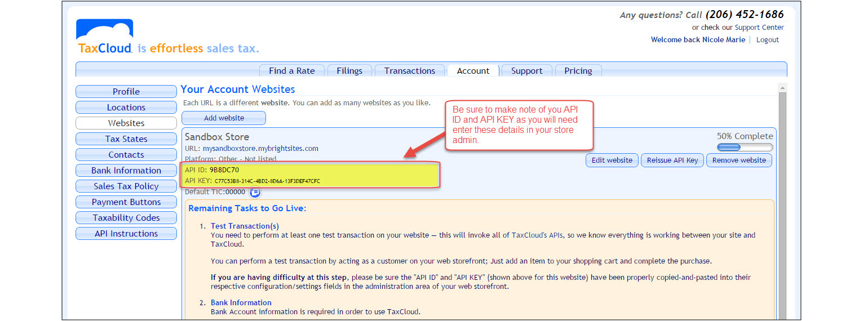Click the Sandbox Store website title
The width and height of the screenshot is (868, 321).
[x=217, y=137]
